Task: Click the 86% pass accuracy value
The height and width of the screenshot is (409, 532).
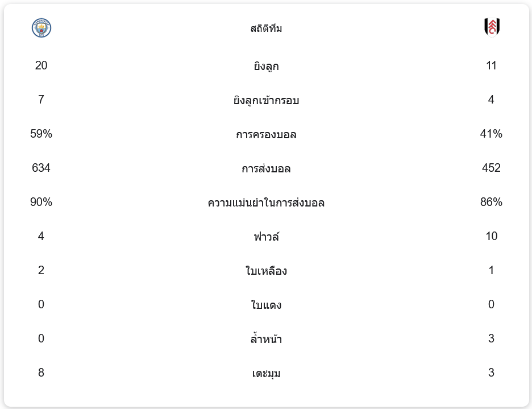Action: [x=491, y=202]
